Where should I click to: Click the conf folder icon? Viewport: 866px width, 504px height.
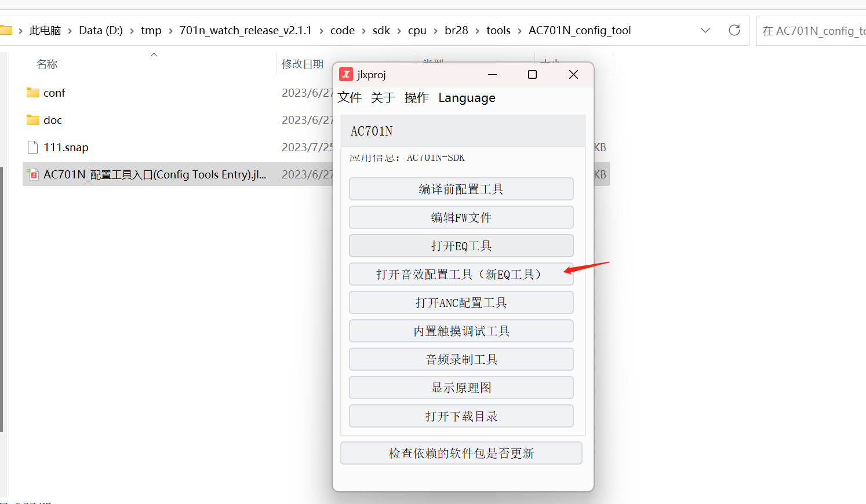tap(33, 93)
